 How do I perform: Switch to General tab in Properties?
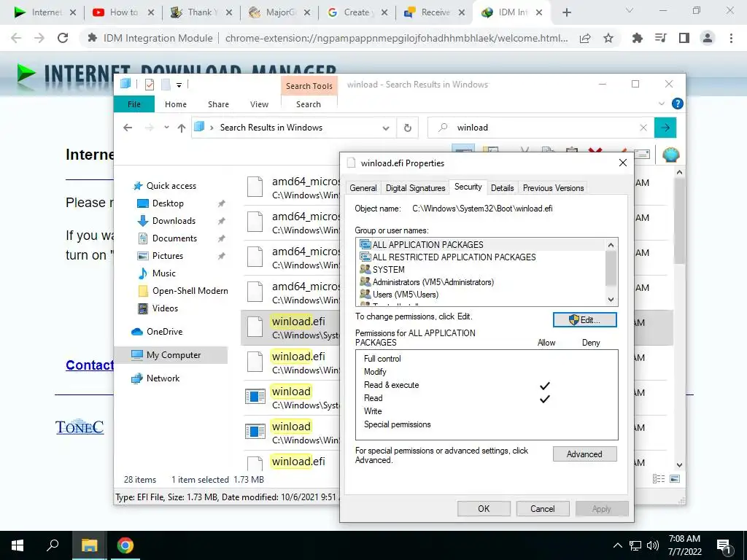363,188
